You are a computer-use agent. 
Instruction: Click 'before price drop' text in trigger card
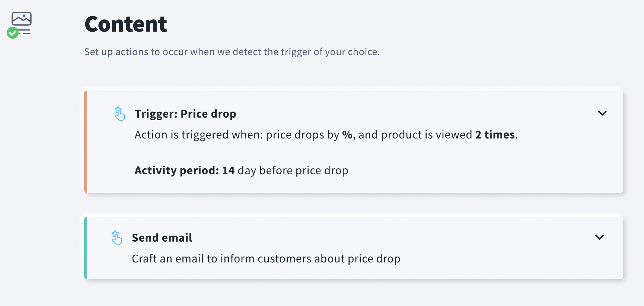coord(303,170)
